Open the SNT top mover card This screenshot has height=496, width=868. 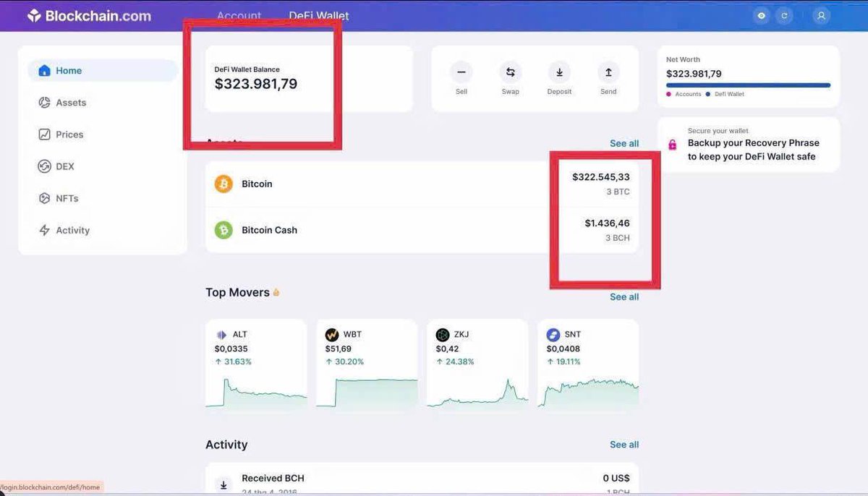click(x=588, y=365)
